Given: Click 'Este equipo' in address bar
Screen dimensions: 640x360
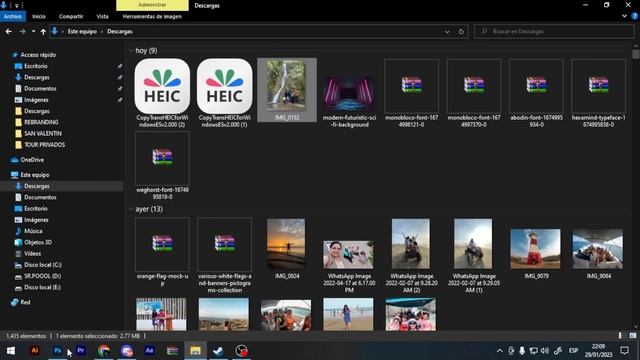Looking at the screenshot, I should coord(82,31).
